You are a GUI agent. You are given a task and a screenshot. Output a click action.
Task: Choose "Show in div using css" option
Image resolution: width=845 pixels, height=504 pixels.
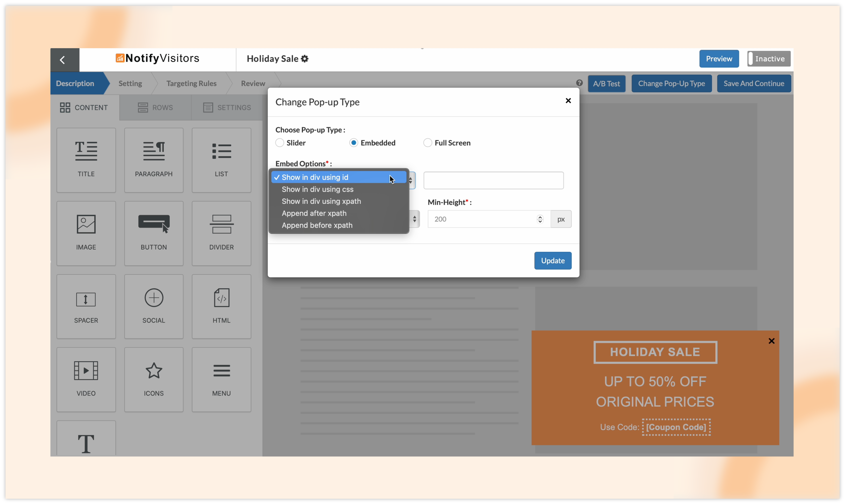point(317,189)
